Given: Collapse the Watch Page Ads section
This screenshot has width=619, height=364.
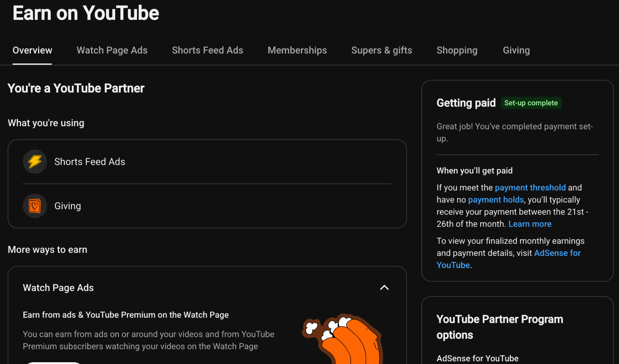Looking at the screenshot, I should click(384, 288).
